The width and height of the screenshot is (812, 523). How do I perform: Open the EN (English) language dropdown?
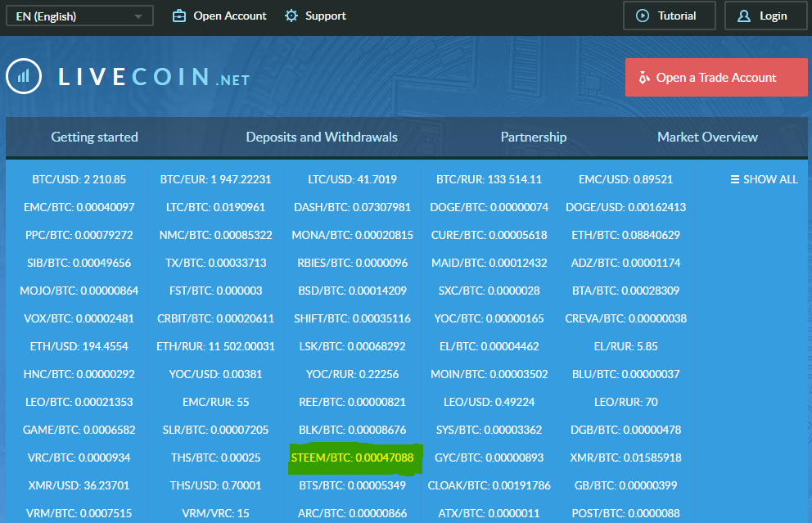[x=79, y=16]
